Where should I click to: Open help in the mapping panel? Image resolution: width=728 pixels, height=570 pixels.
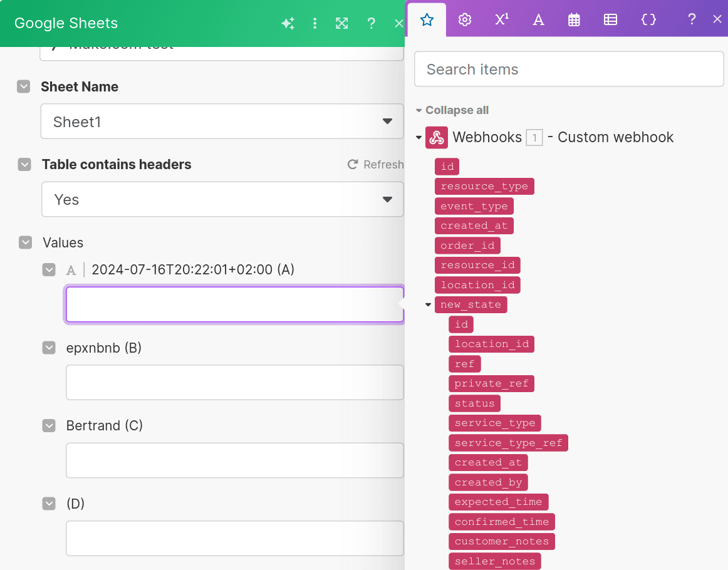[691, 19]
